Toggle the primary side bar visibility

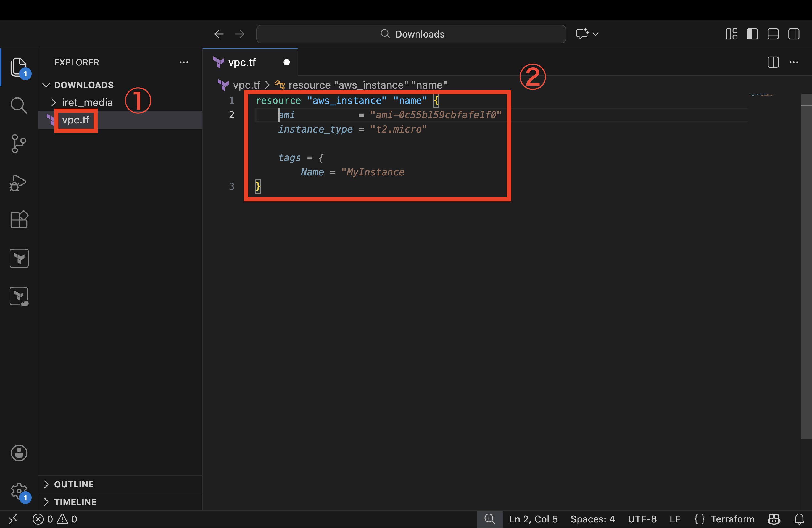pos(752,34)
